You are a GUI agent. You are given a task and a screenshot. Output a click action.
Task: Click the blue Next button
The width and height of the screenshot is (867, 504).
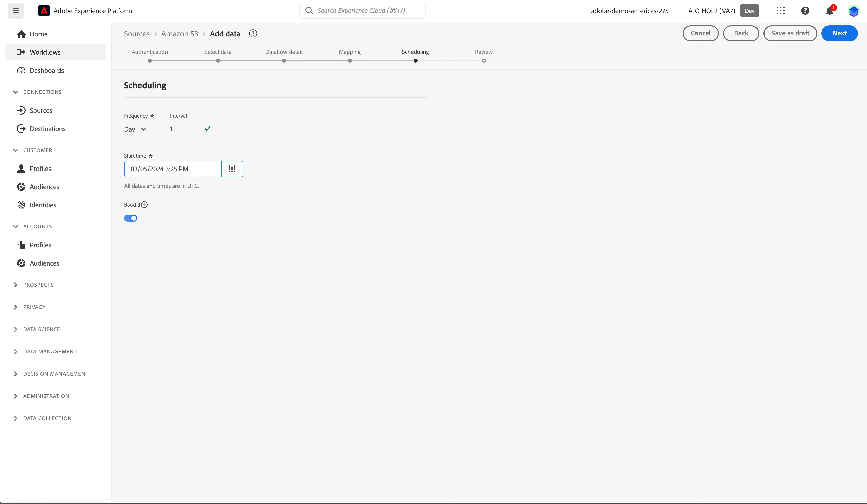(x=839, y=33)
